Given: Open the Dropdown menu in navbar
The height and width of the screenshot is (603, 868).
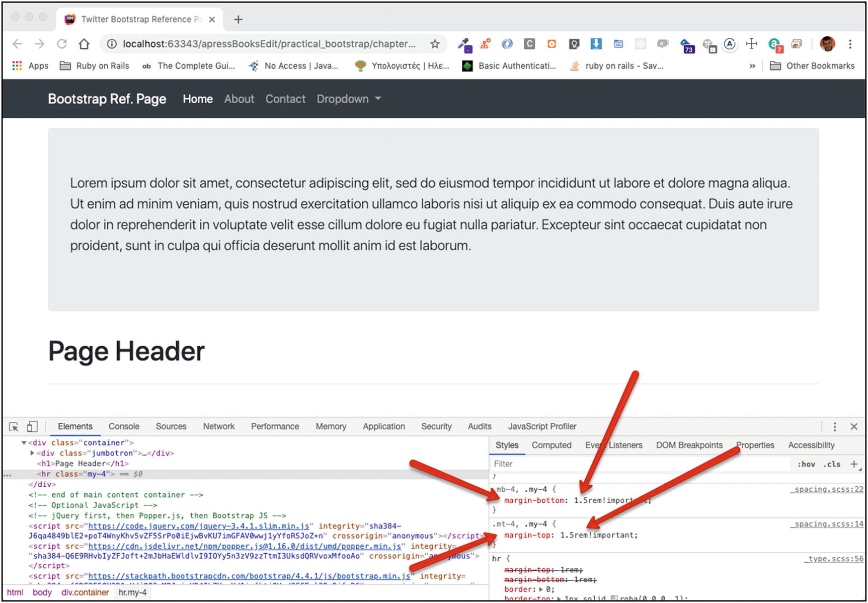Looking at the screenshot, I should tap(348, 99).
